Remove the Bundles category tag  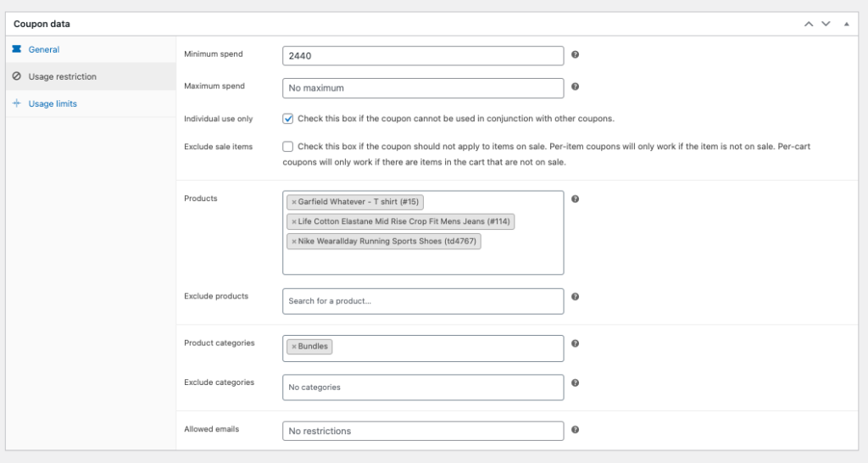294,347
